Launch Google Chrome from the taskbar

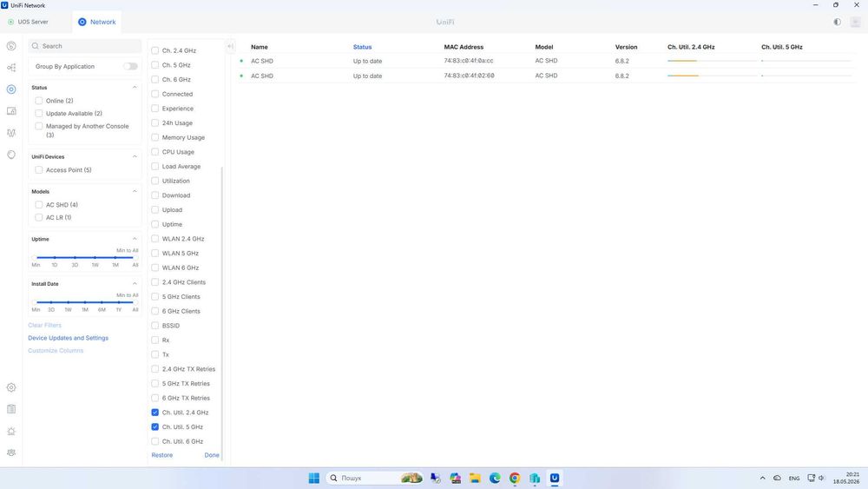[x=515, y=478]
